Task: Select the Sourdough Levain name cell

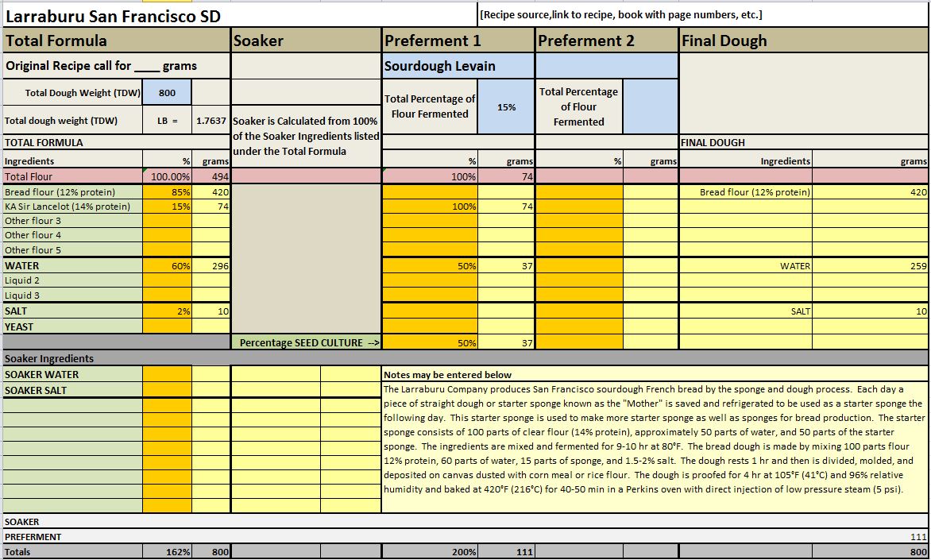Action: click(x=458, y=66)
